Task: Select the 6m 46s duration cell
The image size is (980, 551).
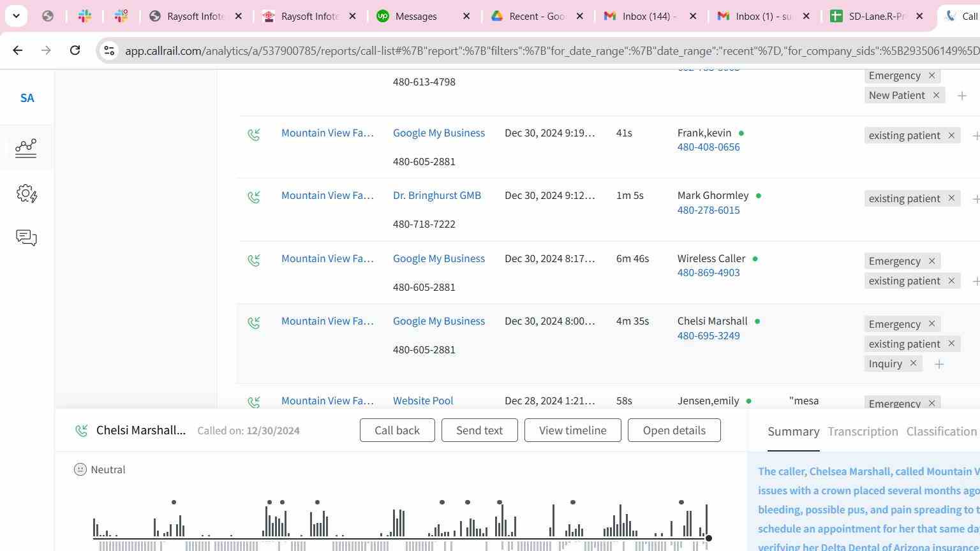Action: click(632, 258)
